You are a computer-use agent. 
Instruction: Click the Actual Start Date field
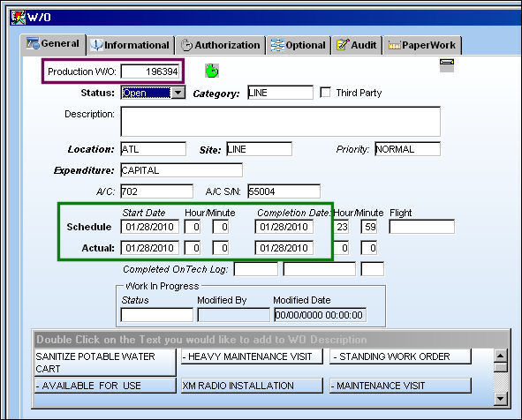pyautogui.click(x=150, y=248)
